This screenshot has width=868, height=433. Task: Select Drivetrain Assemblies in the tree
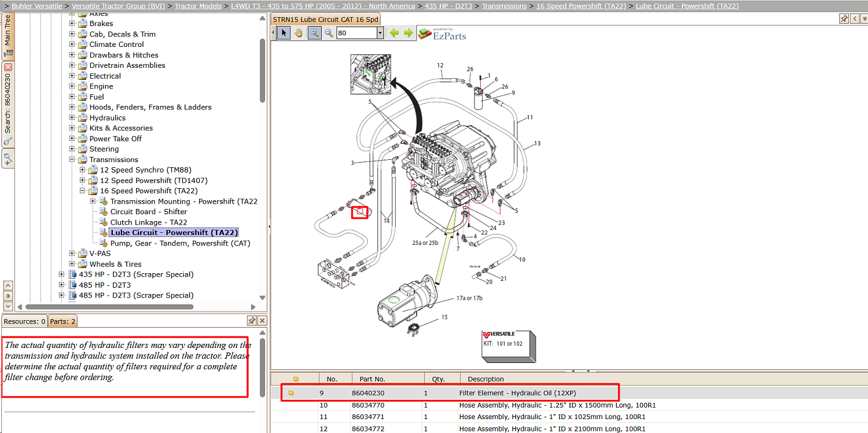[x=127, y=65]
